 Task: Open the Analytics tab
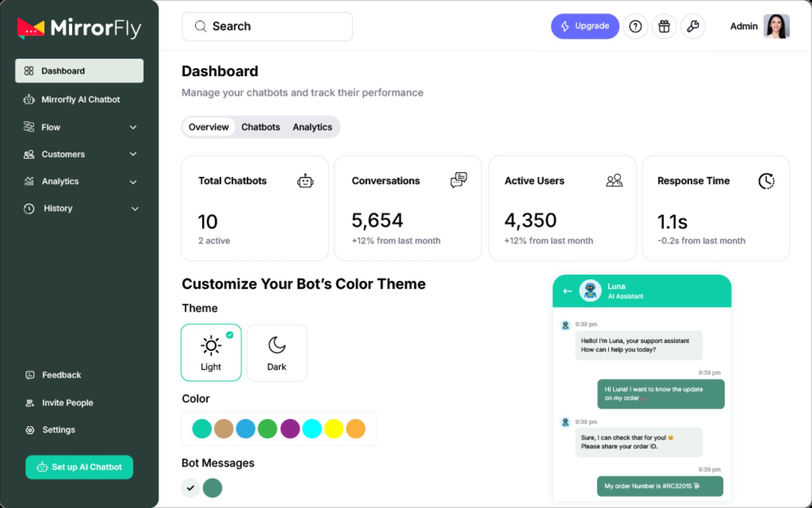[312, 127]
